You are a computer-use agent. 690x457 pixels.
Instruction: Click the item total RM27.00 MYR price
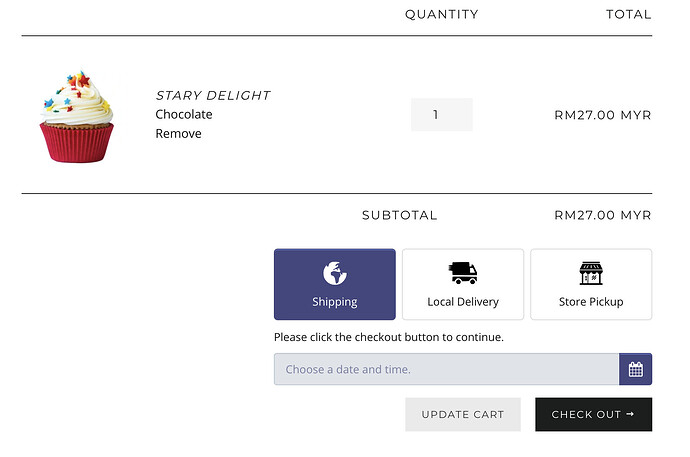(x=602, y=115)
